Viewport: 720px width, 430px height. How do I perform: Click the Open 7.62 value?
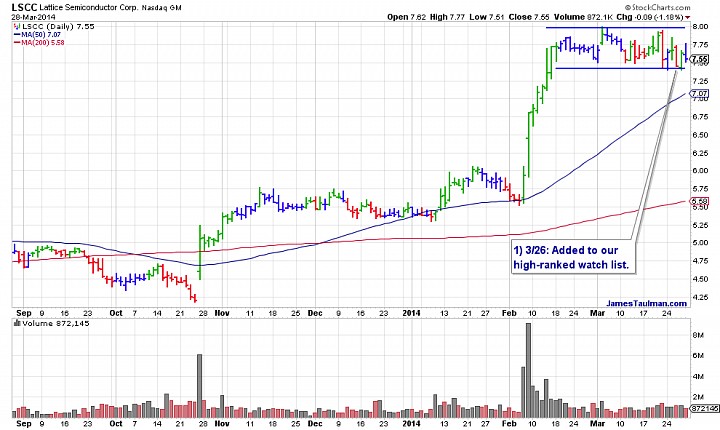click(x=406, y=17)
